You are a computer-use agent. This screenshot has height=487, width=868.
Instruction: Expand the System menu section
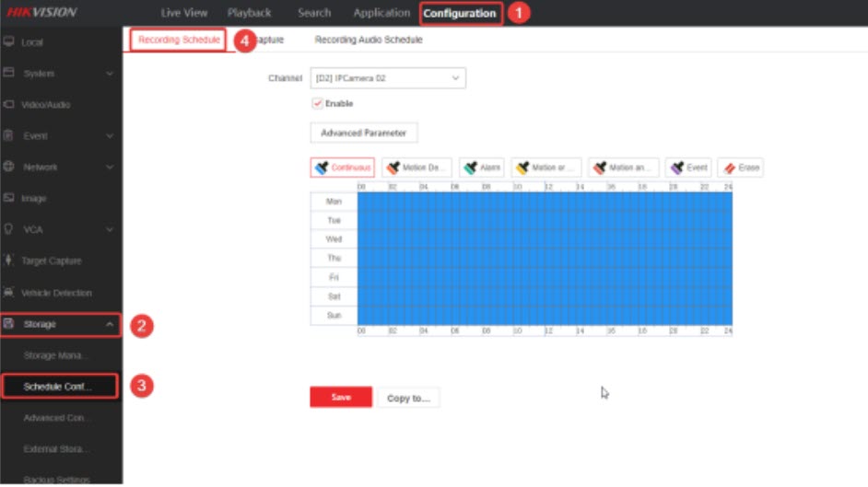[x=110, y=73]
